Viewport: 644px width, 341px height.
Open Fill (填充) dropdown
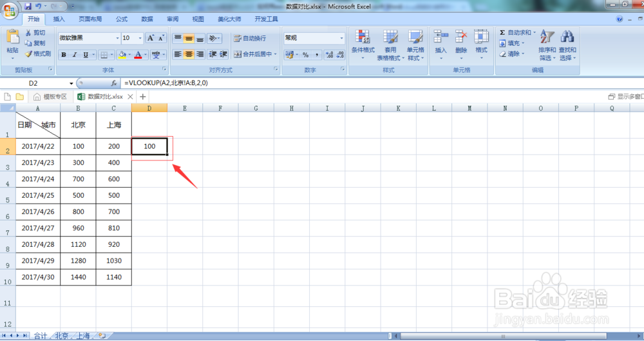512,43
